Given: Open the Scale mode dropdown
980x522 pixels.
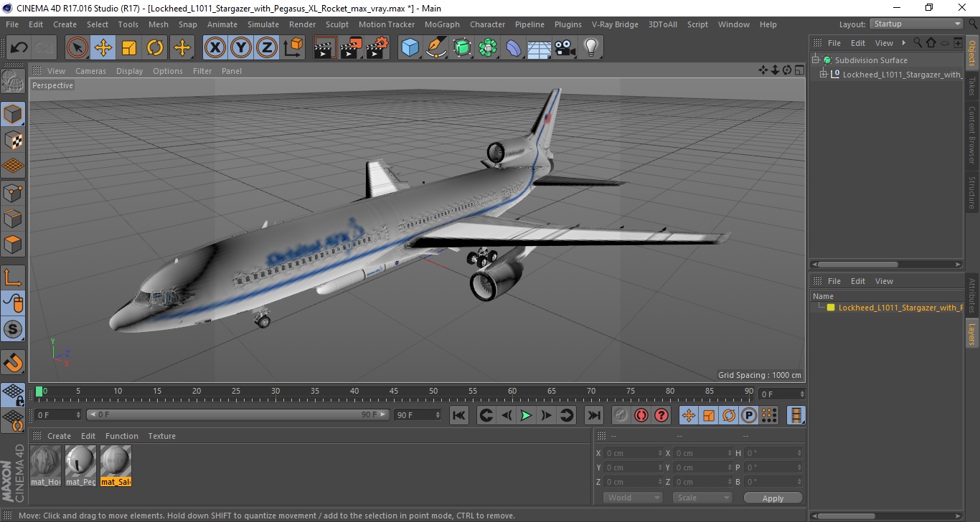Looking at the screenshot, I should (x=702, y=498).
